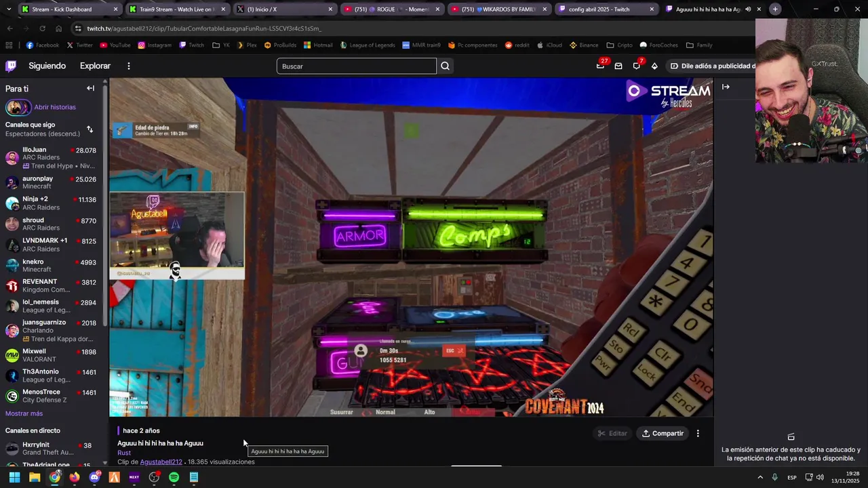Open the ProBuilds bookmark
Image resolution: width=868 pixels, height=488 pixels.
[x=280, y=45]
